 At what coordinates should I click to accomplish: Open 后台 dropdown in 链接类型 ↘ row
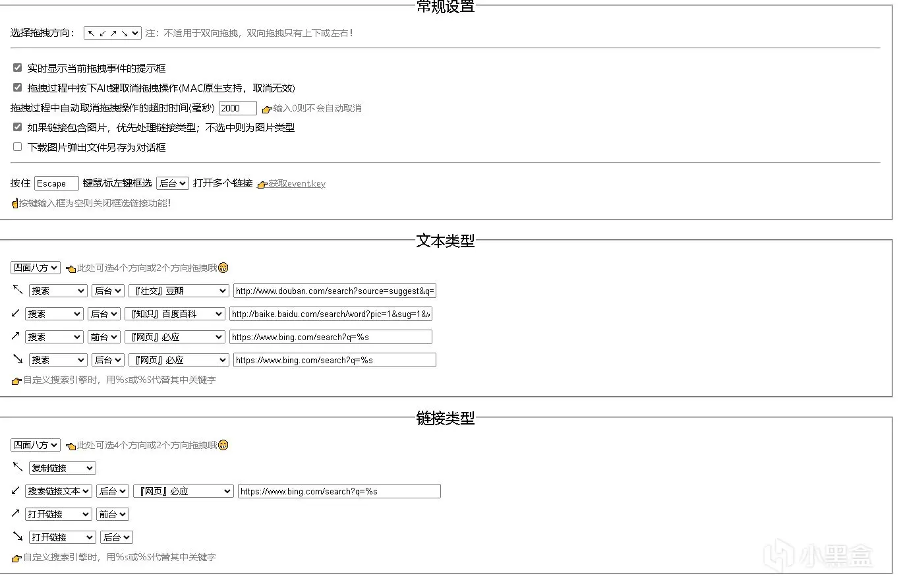pyautogui.click(x=117, y=537)
